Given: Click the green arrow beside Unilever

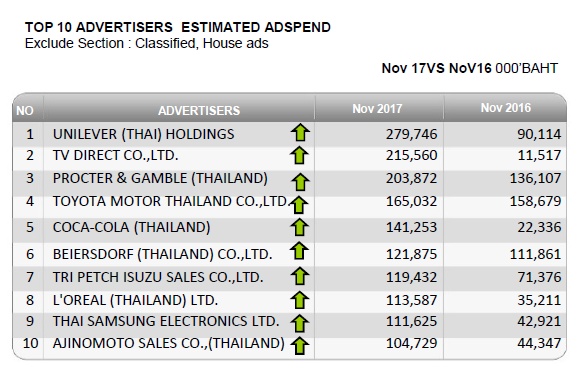Looking at the screenshot, I should pyautogui.click(x=300, y=132).
